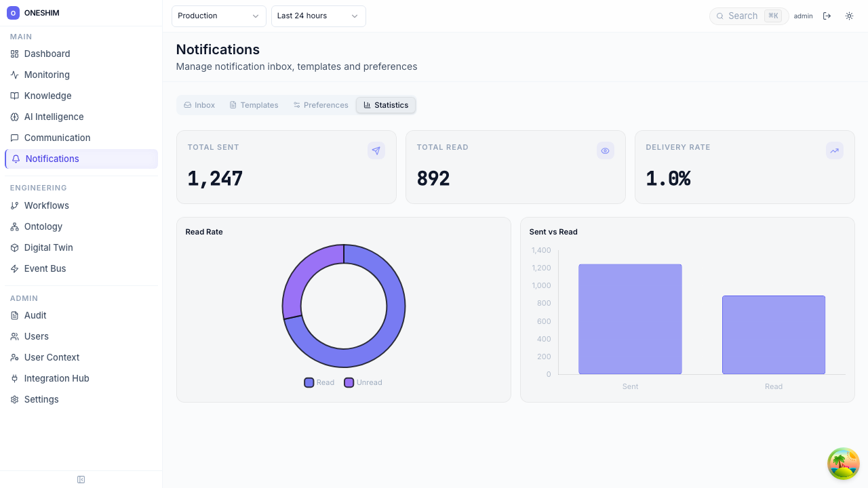
Task: Click the logout icon beside admin
Action: (x=827, y=16)
